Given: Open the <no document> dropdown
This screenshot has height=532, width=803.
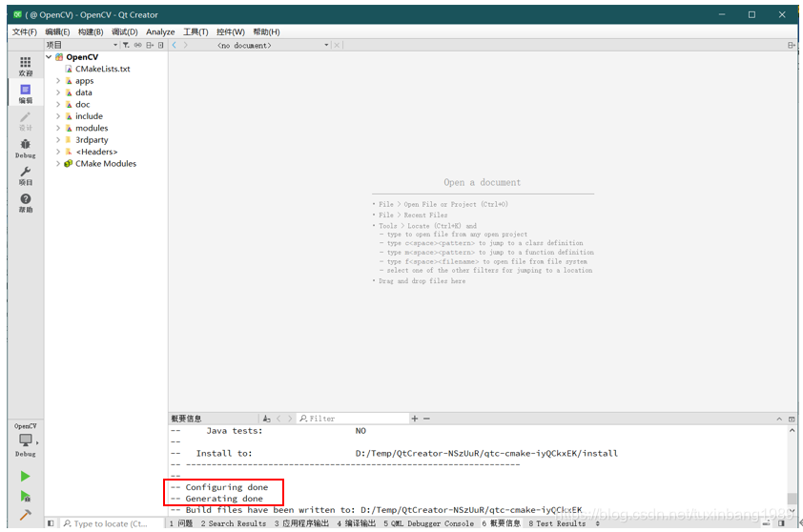Looking at the screenshot, I should pos(273,45).
